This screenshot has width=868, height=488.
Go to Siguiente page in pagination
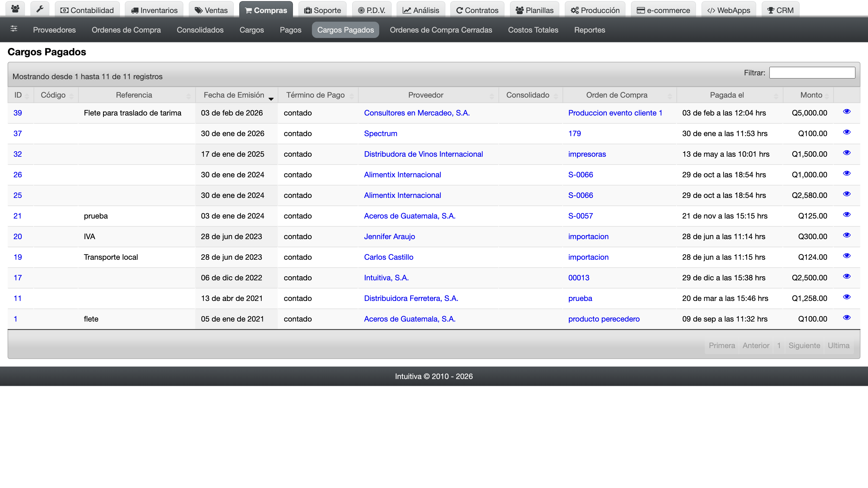(x=804, y=346)
